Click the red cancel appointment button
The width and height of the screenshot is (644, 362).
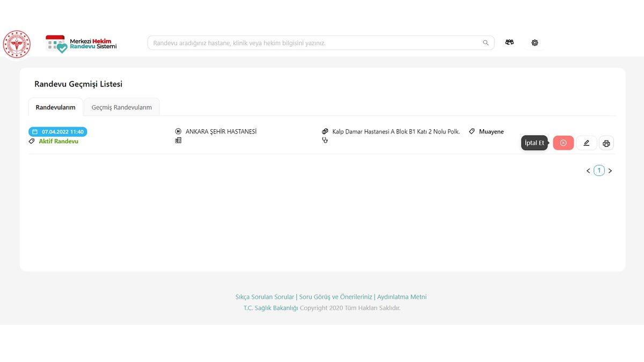coord(563,143)
